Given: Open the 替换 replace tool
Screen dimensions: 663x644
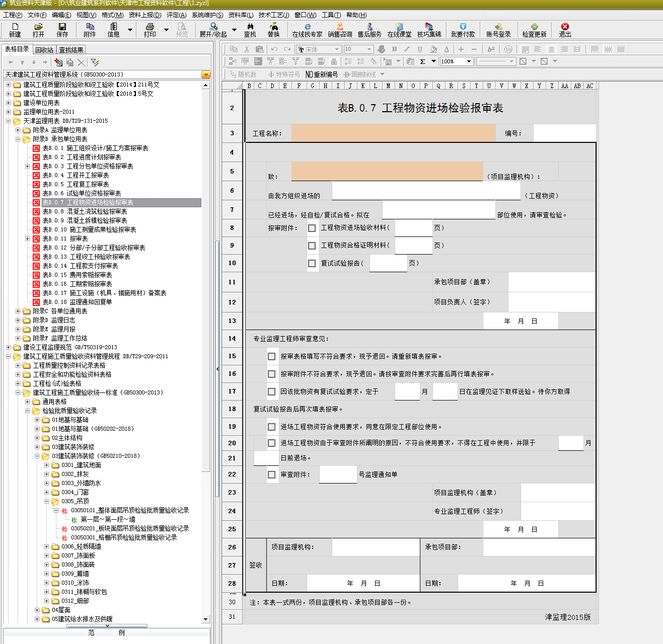Looking at the screenshot, I should 273,30.
